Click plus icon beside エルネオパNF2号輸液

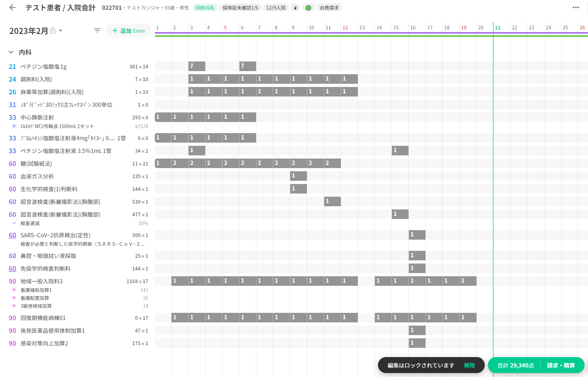coord(14,126)
